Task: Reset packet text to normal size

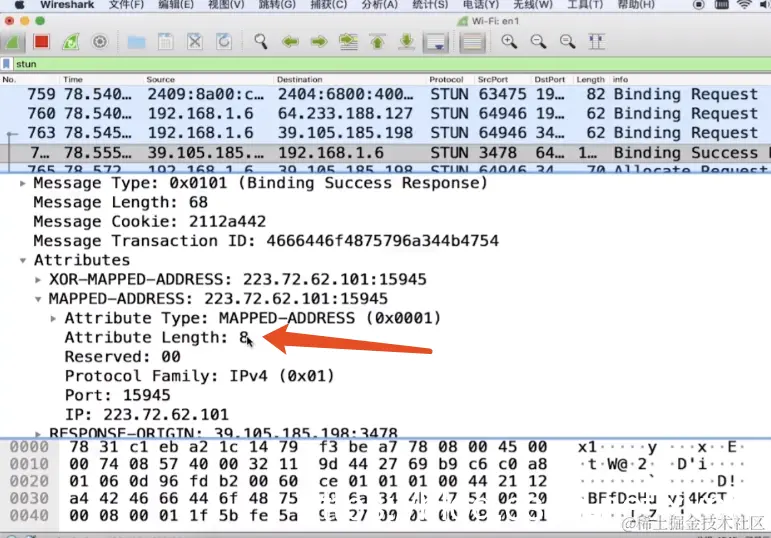Action: (567, 42)
